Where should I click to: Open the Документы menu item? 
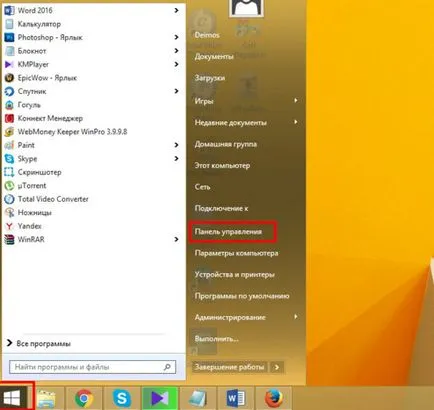point(214,57)
